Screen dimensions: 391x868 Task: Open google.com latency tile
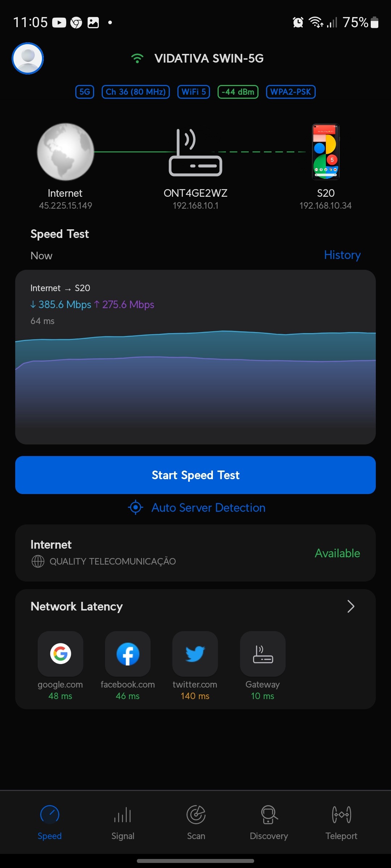[60, 654]
